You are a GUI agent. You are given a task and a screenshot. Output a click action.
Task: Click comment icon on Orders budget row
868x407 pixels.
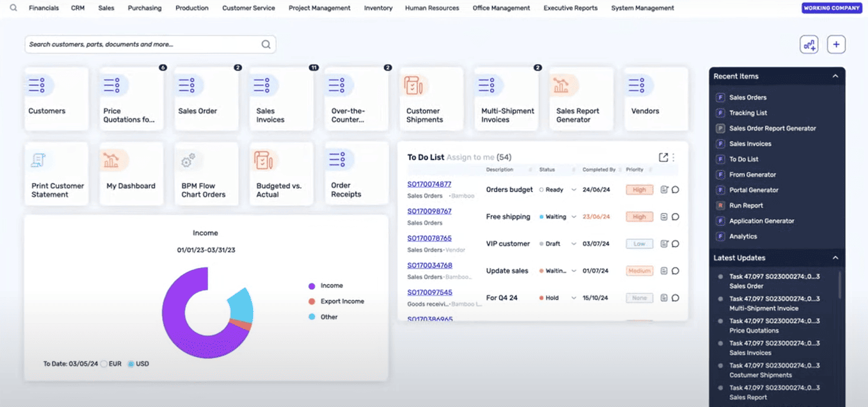(675, 190)
